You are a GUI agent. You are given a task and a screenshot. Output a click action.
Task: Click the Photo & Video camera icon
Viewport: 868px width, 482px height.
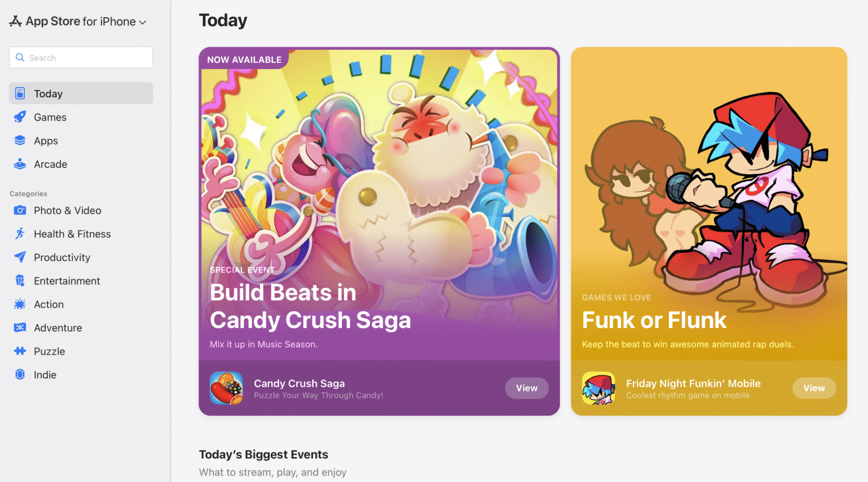pos(20,211)
